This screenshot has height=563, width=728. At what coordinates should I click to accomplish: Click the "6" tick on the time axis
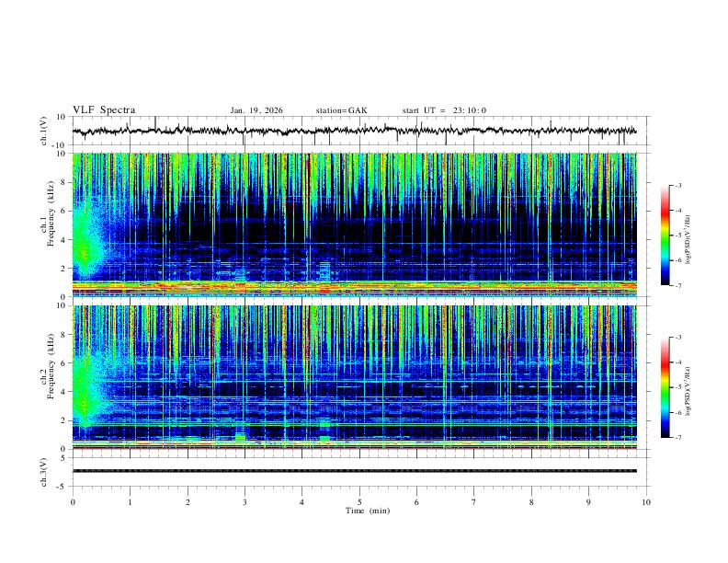pyautogui.click(x=416, y=502)
